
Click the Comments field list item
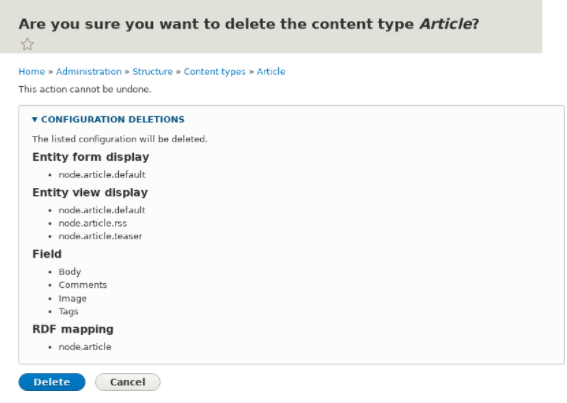click(83, 285)
